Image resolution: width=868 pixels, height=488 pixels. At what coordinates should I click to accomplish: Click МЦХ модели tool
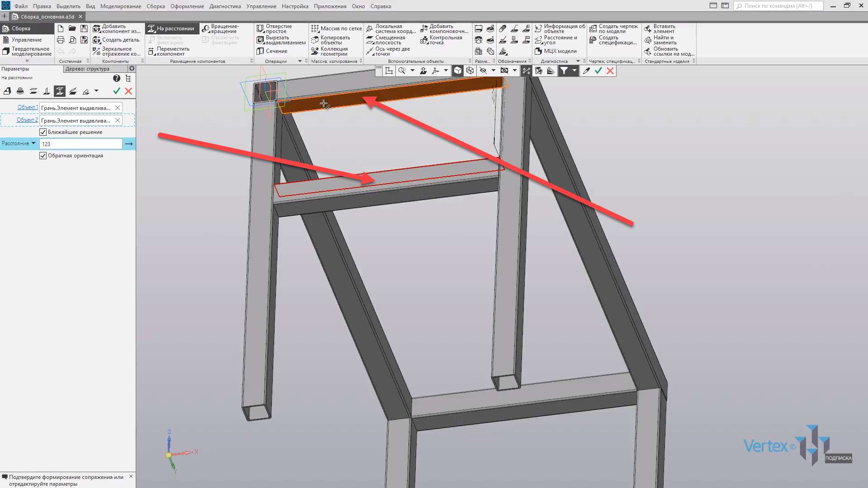(555, 51)
